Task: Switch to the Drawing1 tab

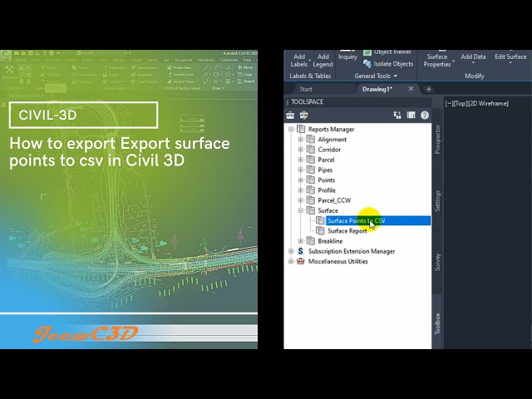Action: tap(377, 89)
